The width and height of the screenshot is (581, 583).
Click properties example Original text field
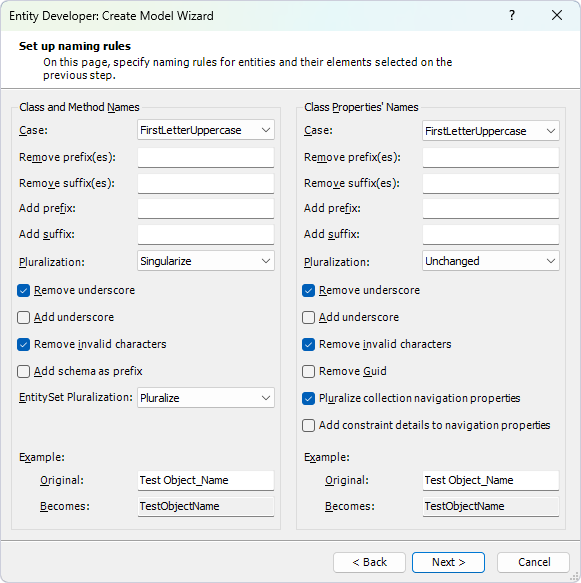point(491,480)
